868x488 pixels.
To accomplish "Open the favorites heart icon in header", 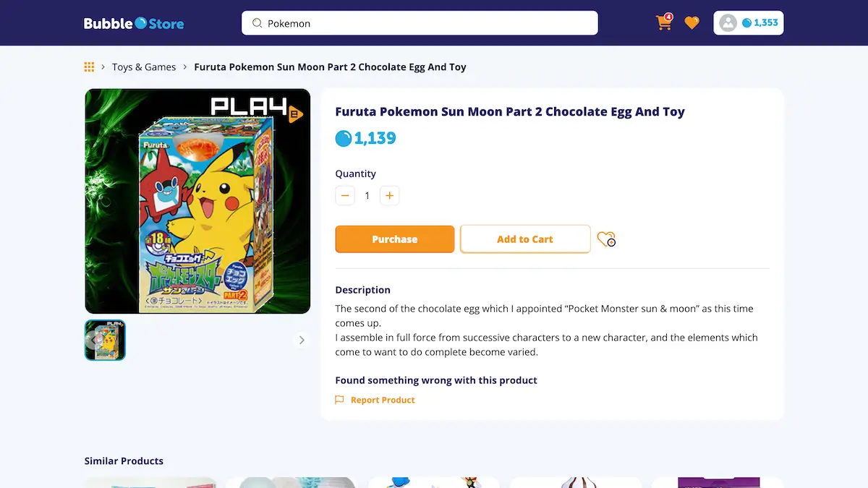I will click(692, 23).
